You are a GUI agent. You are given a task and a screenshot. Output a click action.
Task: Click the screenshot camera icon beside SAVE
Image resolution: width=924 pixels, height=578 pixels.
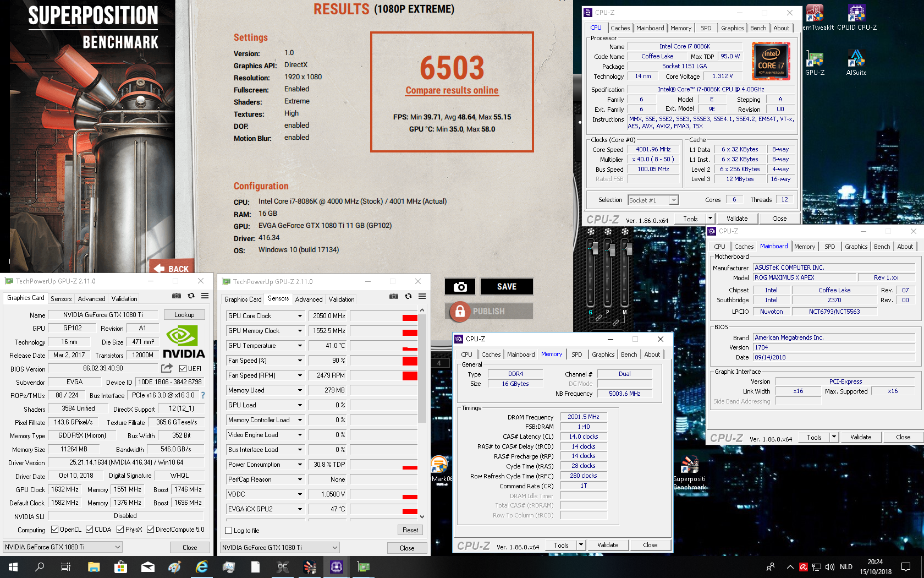point(460,286)
